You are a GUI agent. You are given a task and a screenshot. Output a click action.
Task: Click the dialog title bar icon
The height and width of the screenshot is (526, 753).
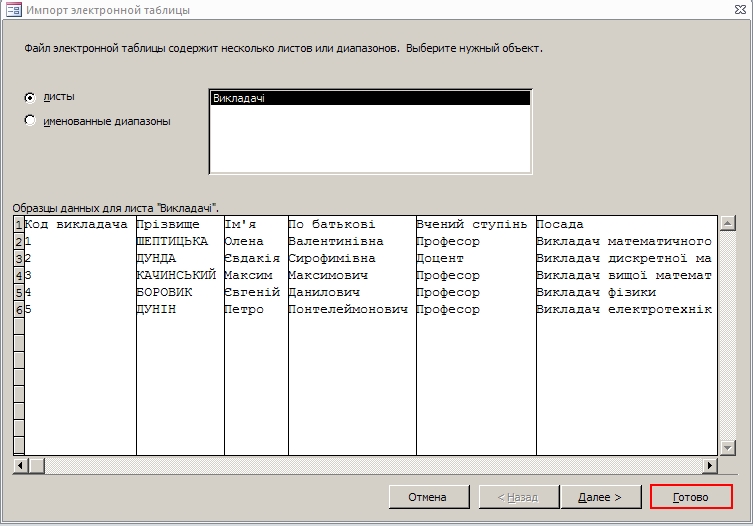coord(13,9)
